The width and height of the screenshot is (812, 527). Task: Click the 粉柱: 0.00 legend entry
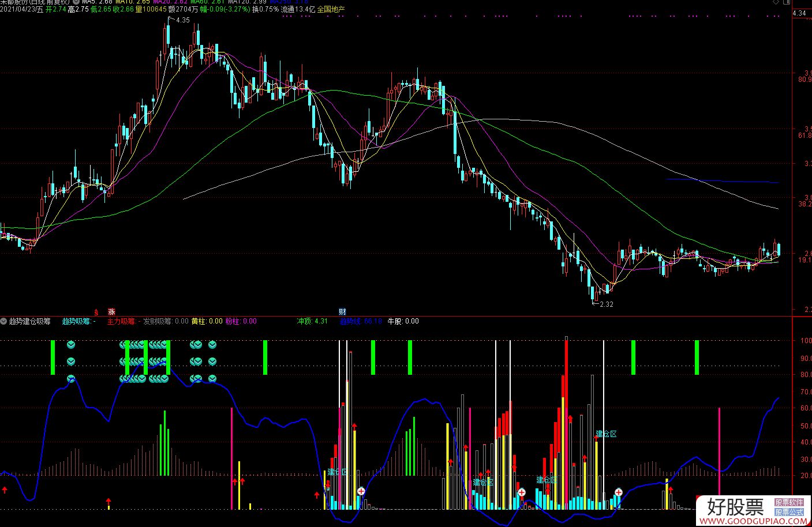tap(241, 321)
